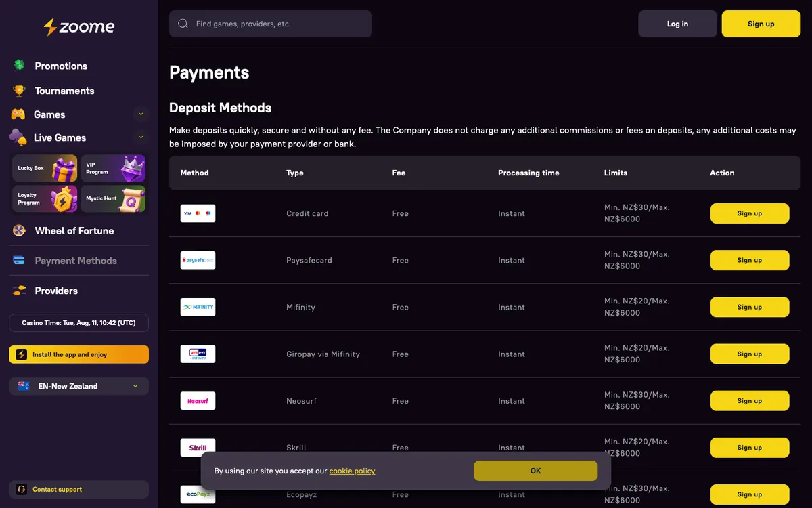Click the header Sign up button

[x=761, y=24]
